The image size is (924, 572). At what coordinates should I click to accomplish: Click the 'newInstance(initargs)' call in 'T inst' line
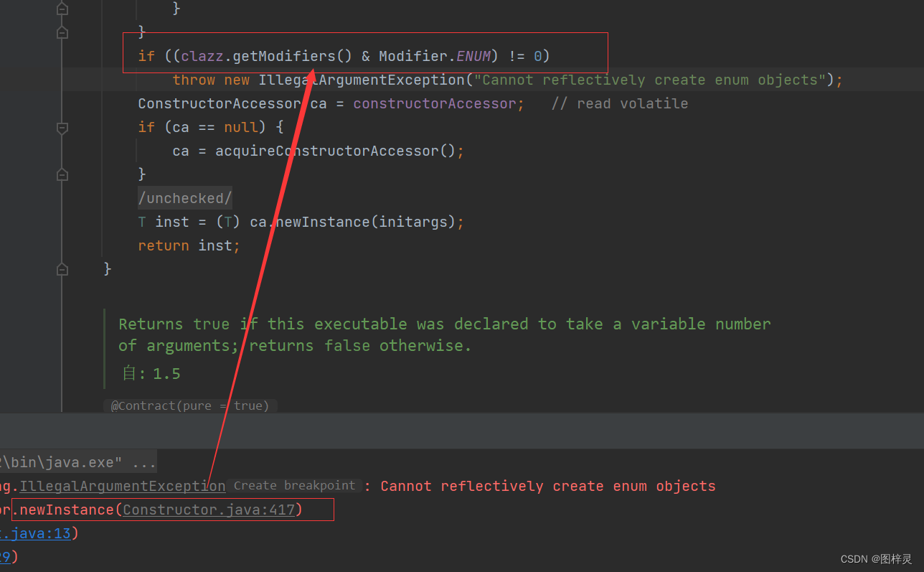click(366, 222)
